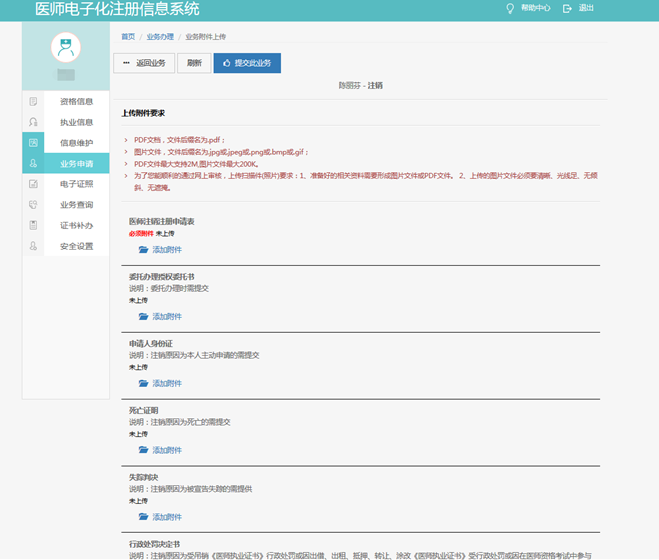Viewport: 659px width, 560px height.
Task: Click the 业务查询 sidebar icon
Action: coord(33,204)
